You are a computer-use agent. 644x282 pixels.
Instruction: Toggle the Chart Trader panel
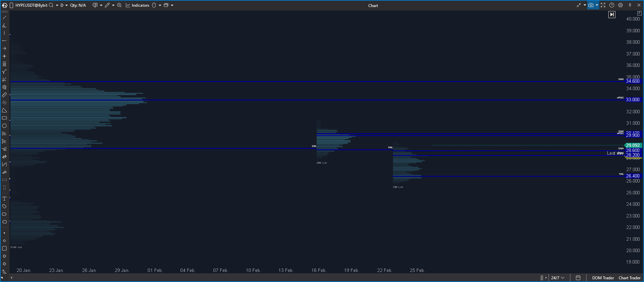tap(631, 278)
